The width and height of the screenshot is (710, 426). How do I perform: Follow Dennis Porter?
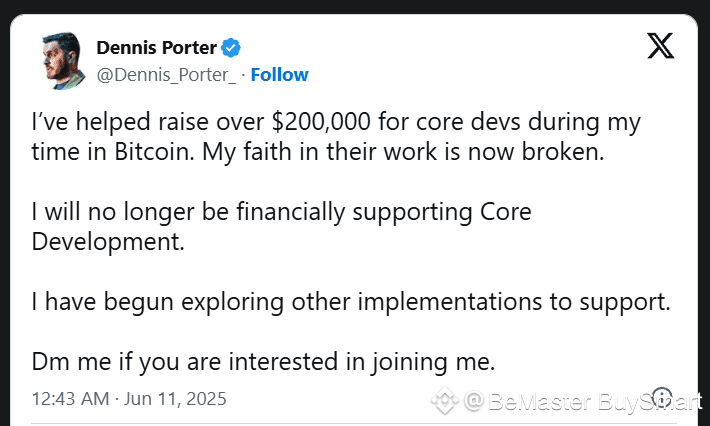(279, 75)
